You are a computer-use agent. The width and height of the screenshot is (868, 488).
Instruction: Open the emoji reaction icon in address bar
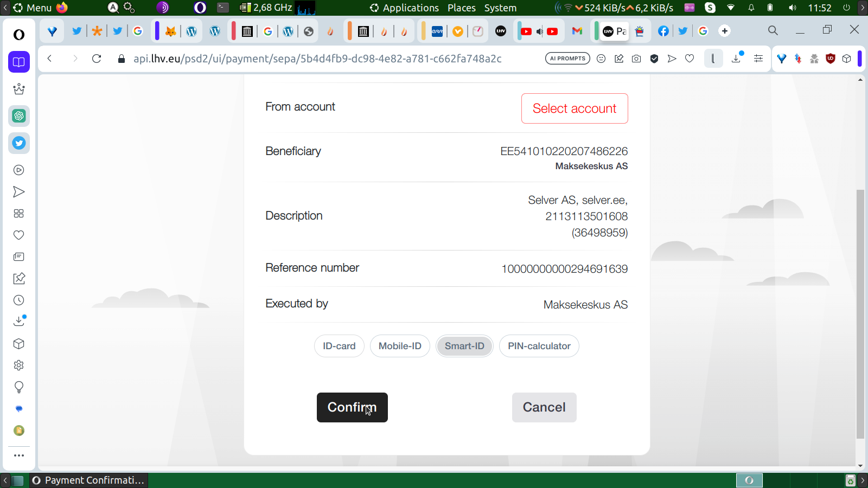(x=601, y=59)
